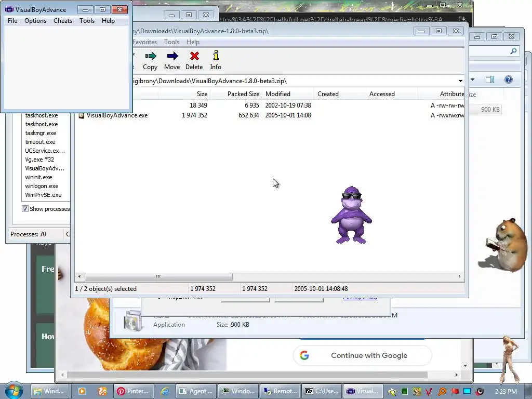
Task: Open the Help menu in VisualBoyAdvance
Action: (108, 21)
